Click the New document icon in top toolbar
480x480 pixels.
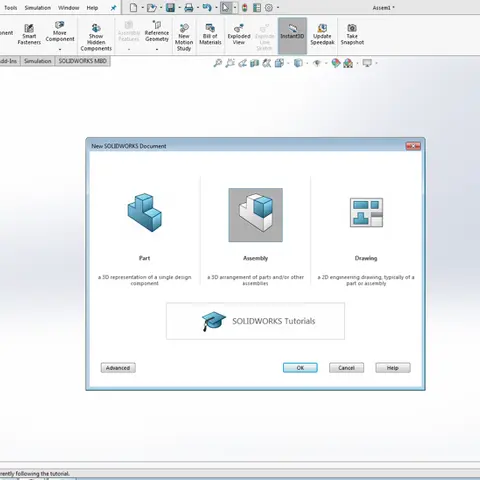133,7
